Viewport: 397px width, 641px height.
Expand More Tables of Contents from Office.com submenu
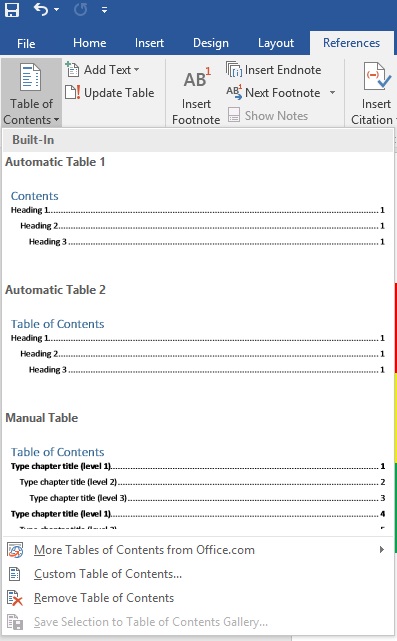point(381,549)
